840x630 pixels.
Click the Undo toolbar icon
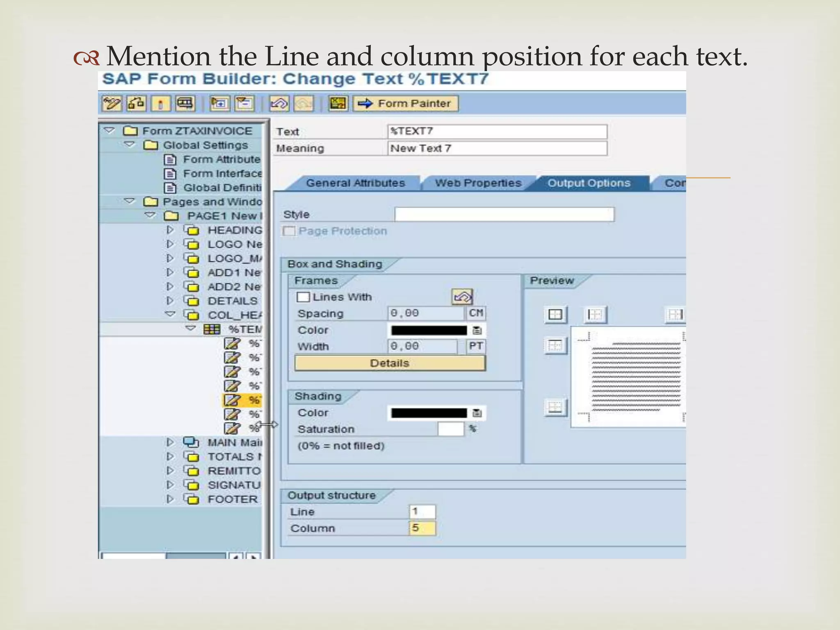(279, 103)
